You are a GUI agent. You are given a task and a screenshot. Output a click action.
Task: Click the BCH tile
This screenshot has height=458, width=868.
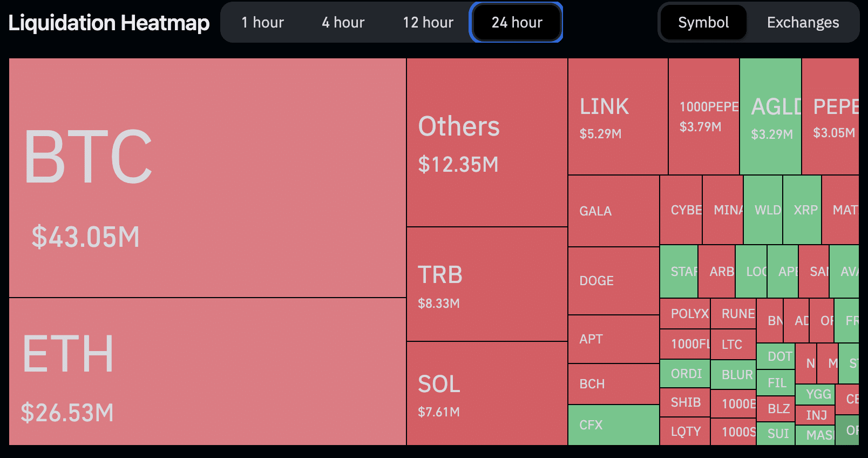[x=613, y=384]
